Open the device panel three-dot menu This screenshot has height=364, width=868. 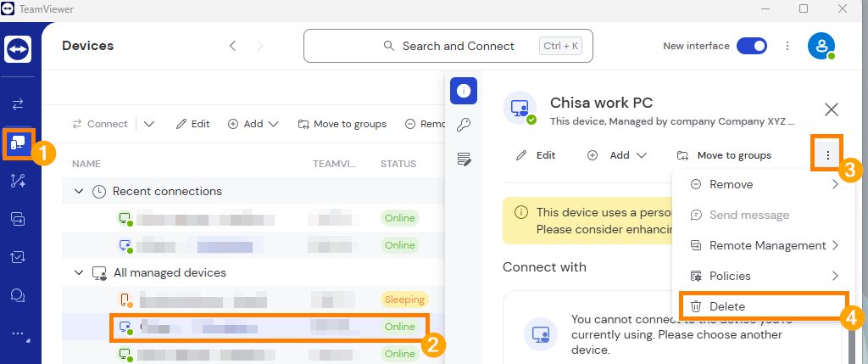pos(827,155)
